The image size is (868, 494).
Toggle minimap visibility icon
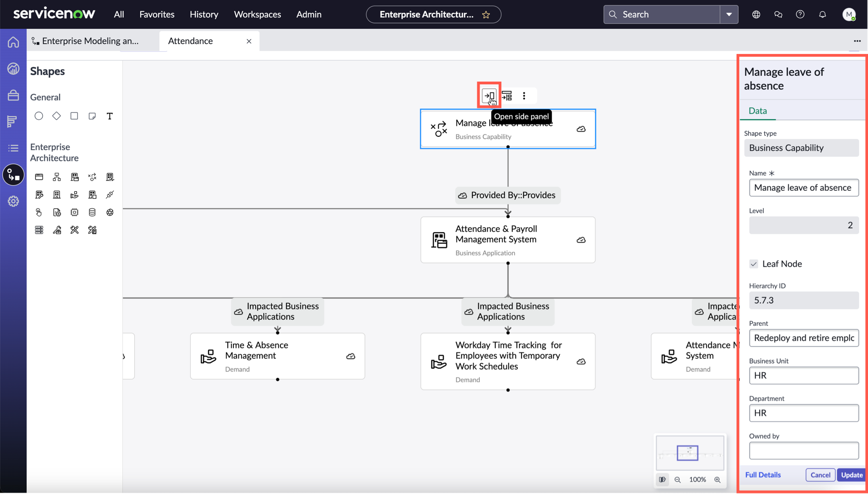(662, 480)
